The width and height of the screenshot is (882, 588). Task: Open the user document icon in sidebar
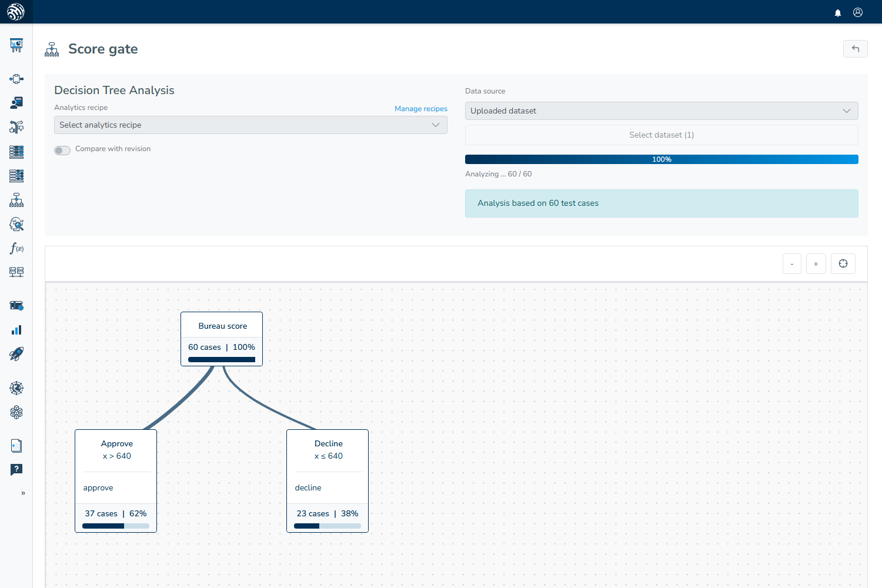(x=16, y=103)
